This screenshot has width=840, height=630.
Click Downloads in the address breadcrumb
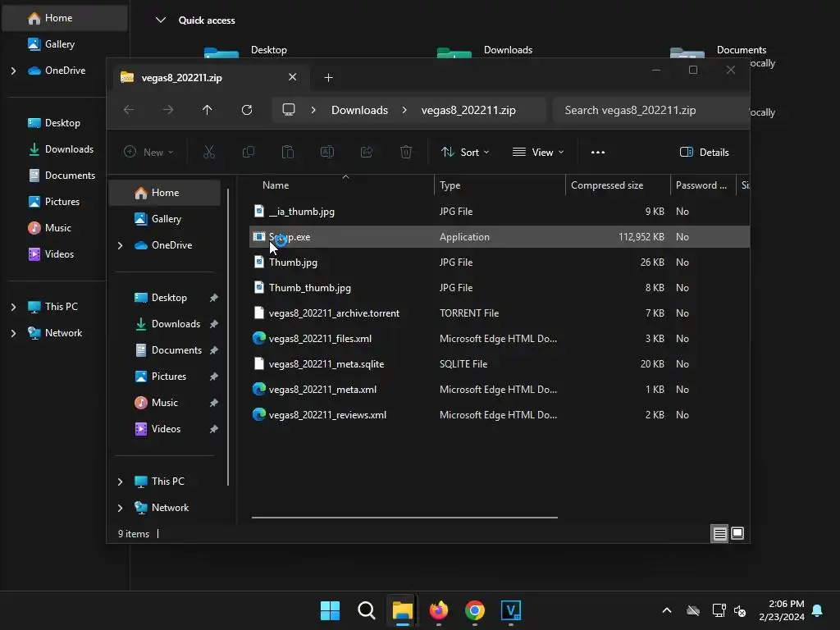click(359, 110)
